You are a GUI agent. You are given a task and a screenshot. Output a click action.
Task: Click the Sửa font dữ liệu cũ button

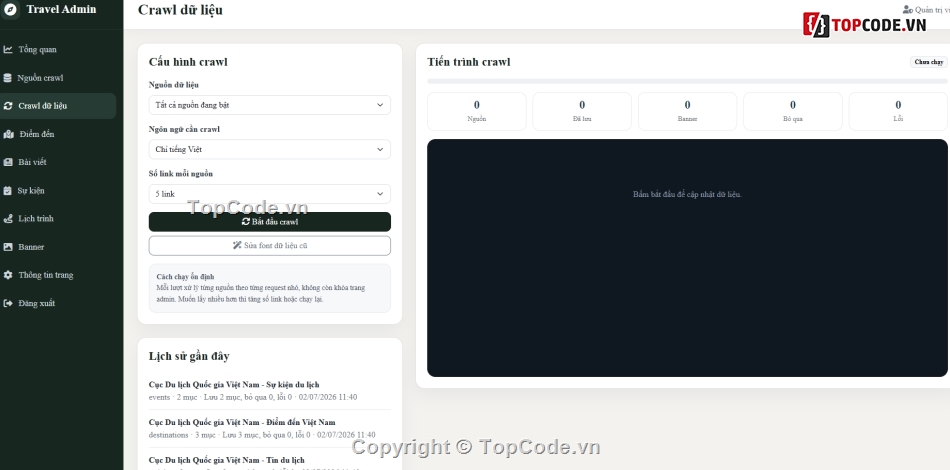point(270,245)
